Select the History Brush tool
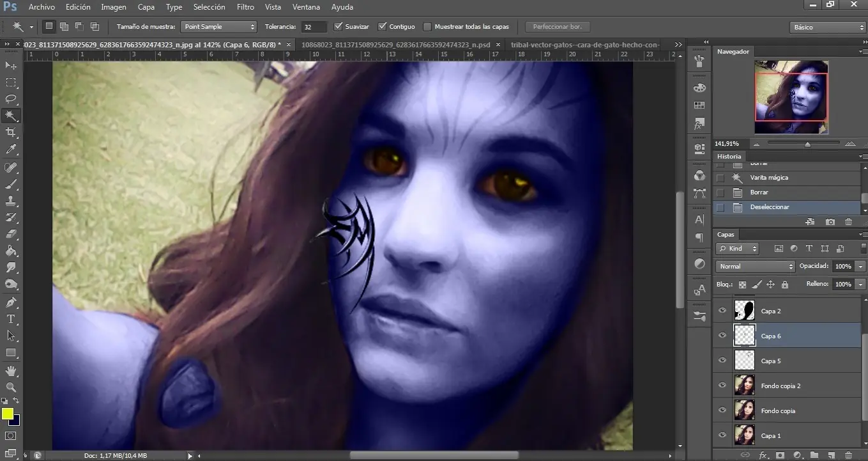 [x=11, y=217]
